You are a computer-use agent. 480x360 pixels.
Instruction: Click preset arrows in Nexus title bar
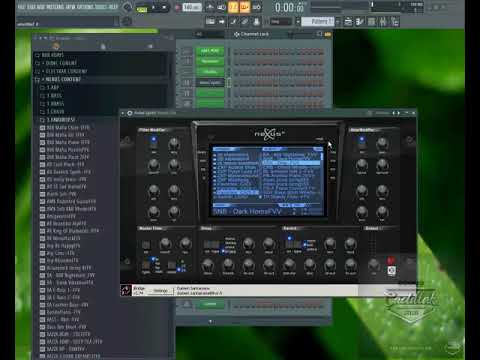tap(396, 113)
